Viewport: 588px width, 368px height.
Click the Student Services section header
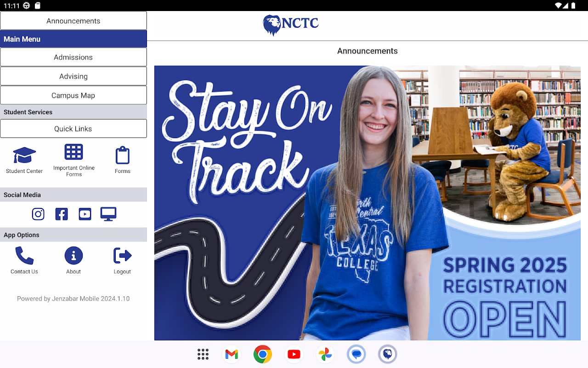[73, 112]
